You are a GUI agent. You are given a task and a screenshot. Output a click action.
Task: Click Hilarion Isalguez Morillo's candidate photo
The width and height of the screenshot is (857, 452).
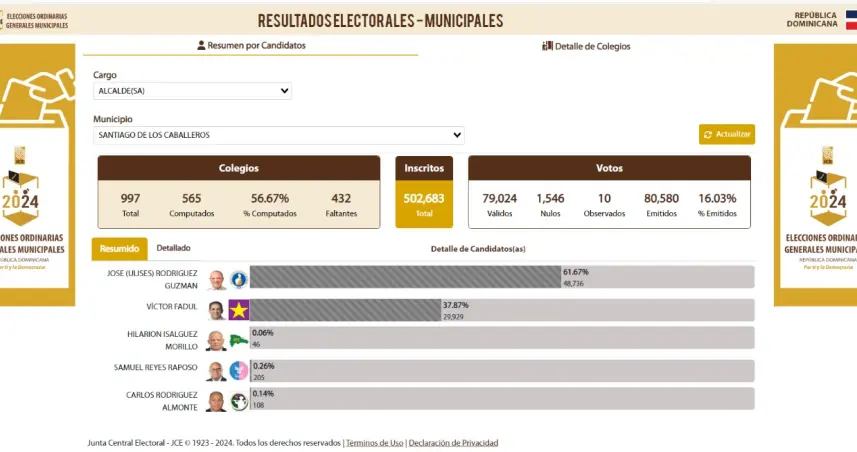216,341
